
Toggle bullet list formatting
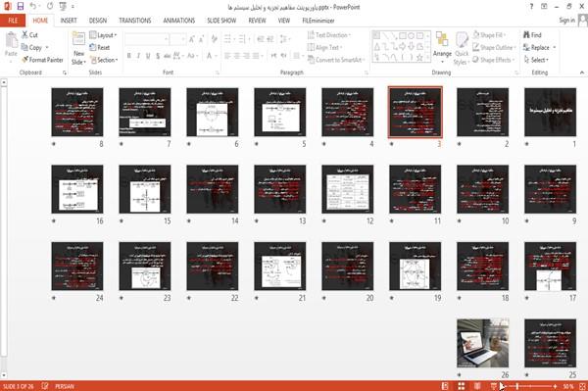[x=228, y=38]
